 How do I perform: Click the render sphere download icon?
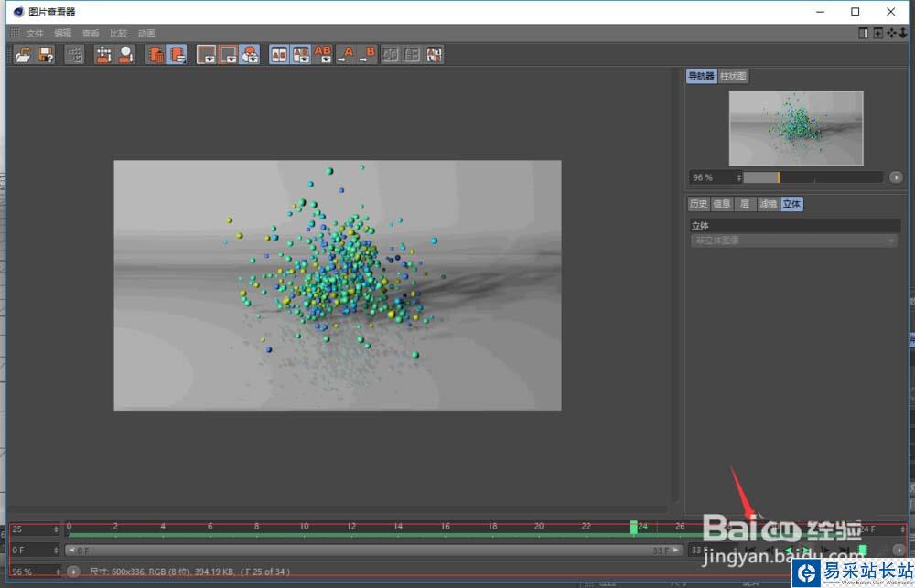[x=126, y=55]
